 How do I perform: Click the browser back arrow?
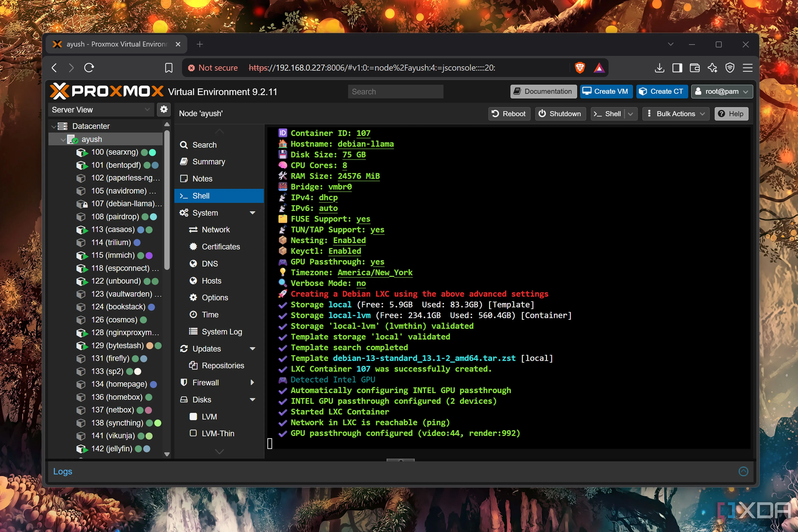point(54,68)
